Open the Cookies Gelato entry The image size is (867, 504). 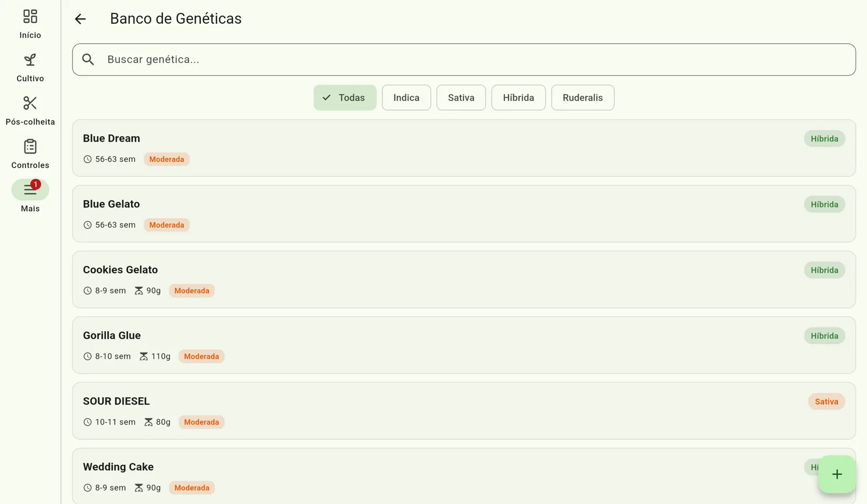(x=464, y=279)
